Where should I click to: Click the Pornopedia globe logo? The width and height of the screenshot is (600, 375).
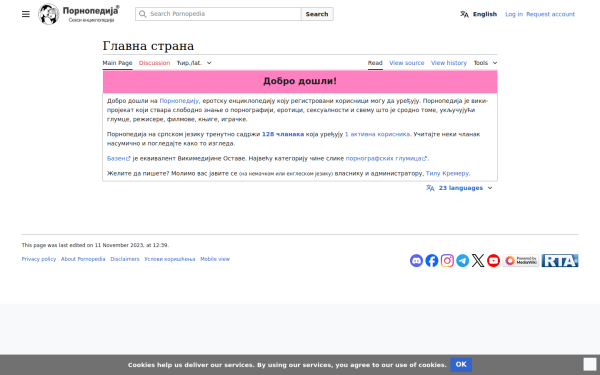(x=49, y=14)
